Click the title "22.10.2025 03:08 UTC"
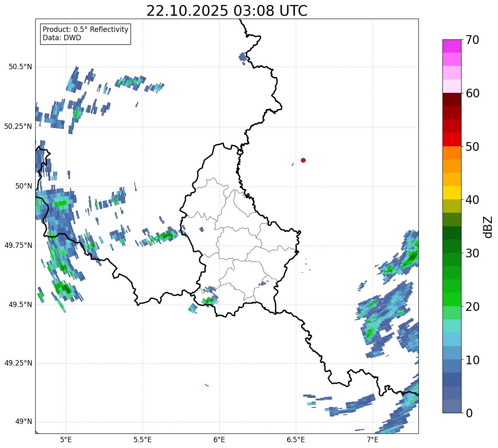 pyautogui.click(x=227, y=11)
